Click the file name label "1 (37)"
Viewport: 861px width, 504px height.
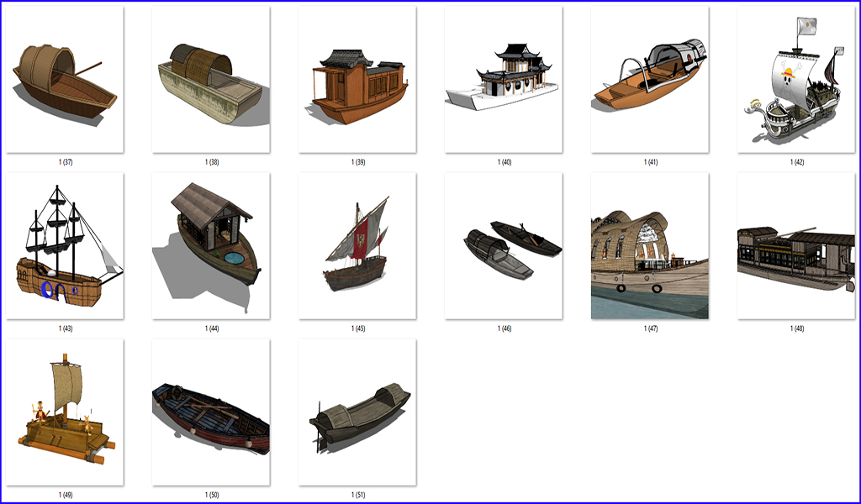click(x=65, y=162)
